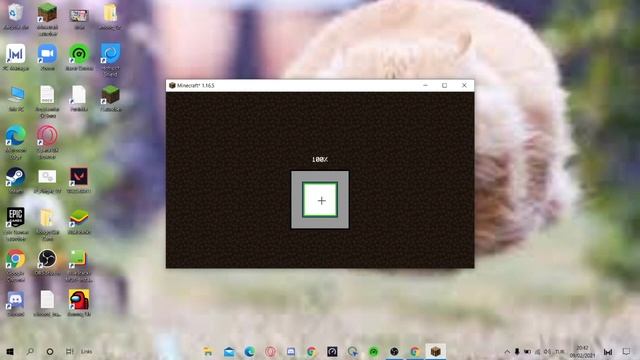Launch the white IMI logo desktop shortcut
Viewport: 640px width, 360px height.
tap(16, 54)
